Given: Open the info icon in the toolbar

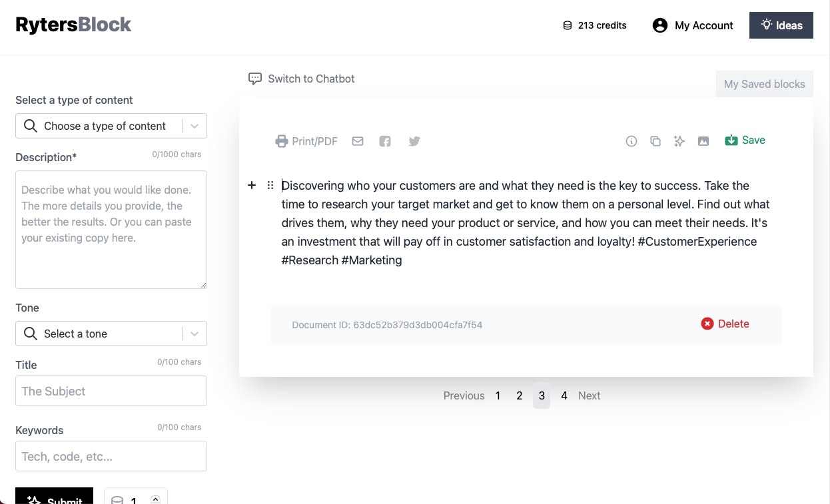Looking at the screenshot, I should pyautogui.click(x=631, y=141).
